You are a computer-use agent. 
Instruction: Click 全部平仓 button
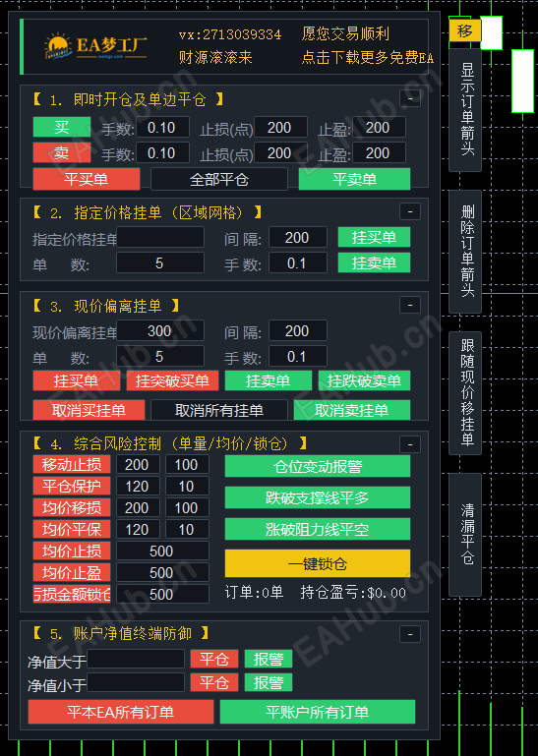219,179
